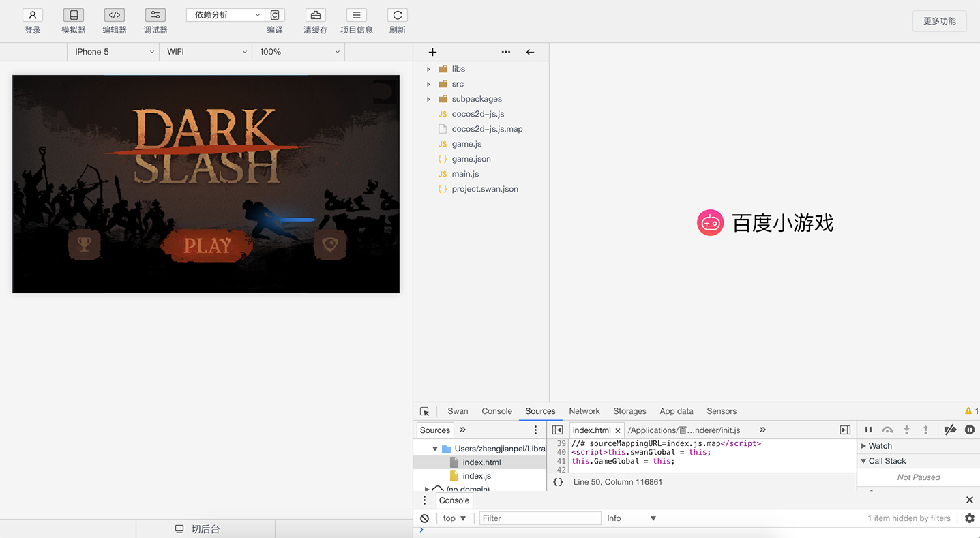This screenshot has height=538, width=980.
Task: Close the index.html editor tab
Action: [x=618, y=430]
